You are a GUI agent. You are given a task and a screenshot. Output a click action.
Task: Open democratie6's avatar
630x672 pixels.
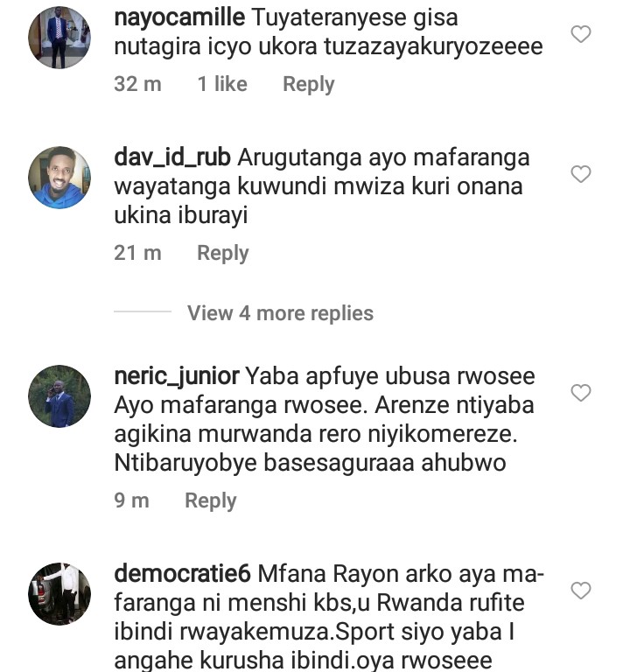[x=59, y=594]
